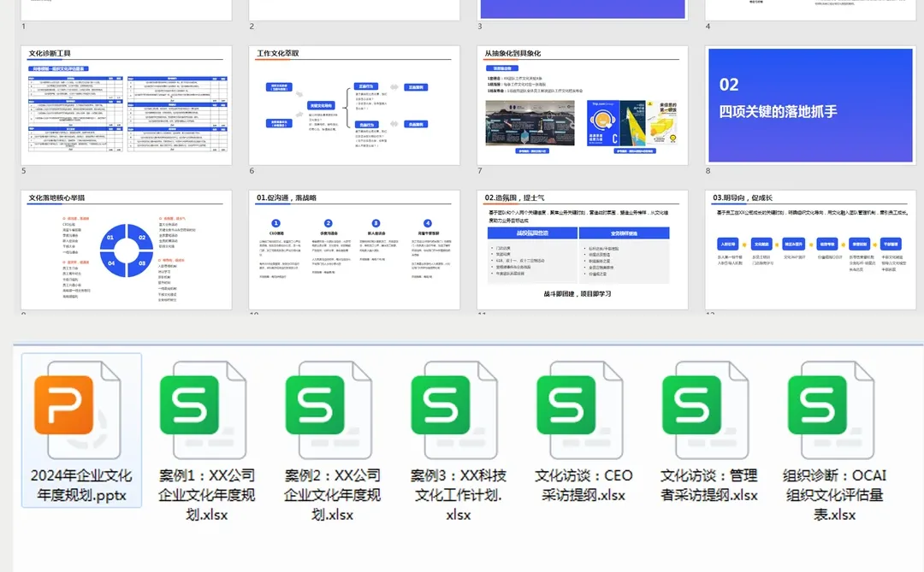
Task: Click the 从抽象化到具象化 slide thumbnail
Action: pos(582,105)
